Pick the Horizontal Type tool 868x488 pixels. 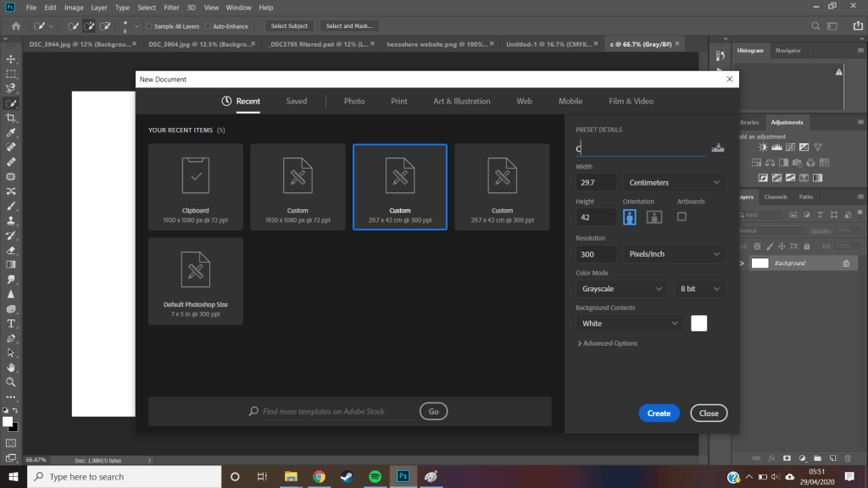coord(11,324)
